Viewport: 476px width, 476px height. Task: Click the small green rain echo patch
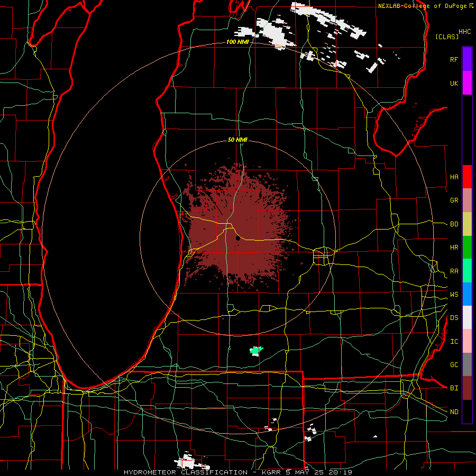(x=256, y=351)
